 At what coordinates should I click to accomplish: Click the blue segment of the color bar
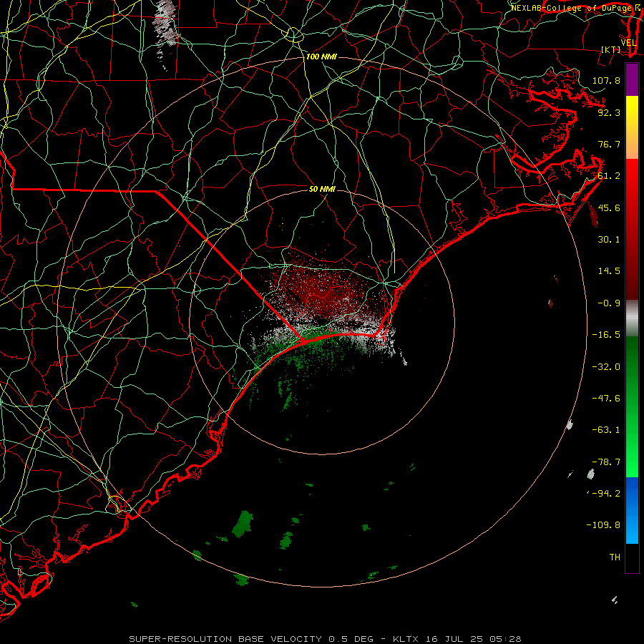tap(632, 510)
